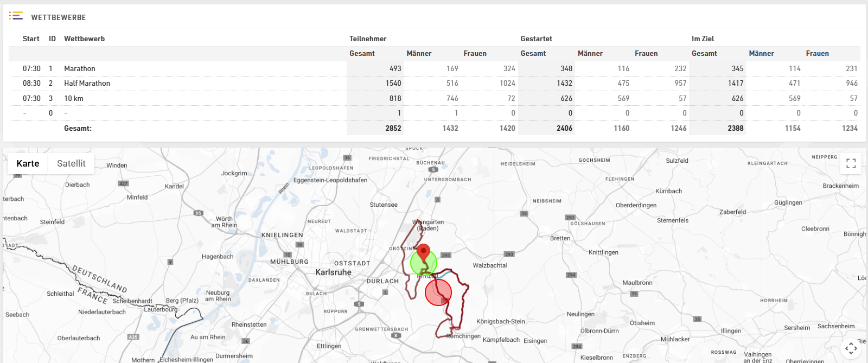Select the red circle marker on the route

pyautogui.click(x=438, y=292)
